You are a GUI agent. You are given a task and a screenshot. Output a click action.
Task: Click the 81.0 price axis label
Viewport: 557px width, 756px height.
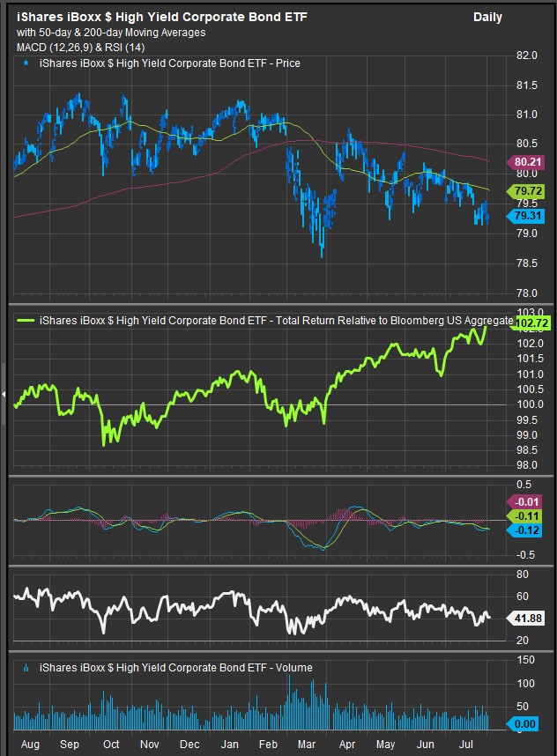point(527,115)
